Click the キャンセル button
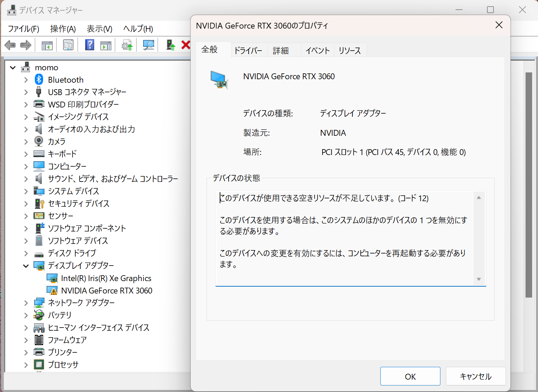The image size is (538, 392). coord(476,376)
